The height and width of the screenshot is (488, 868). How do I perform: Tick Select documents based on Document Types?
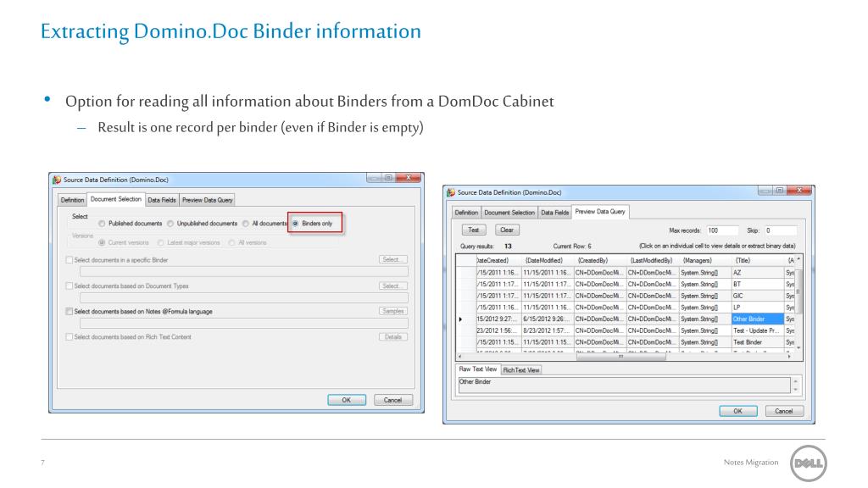(x=70, y=286)
